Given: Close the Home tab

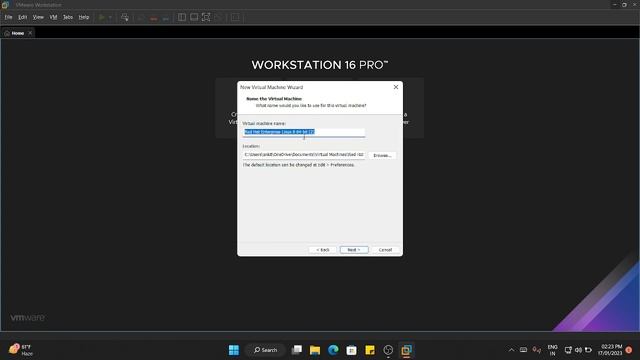Looking at the screenshot, I should pyautogui.click(x=30, y=33).
